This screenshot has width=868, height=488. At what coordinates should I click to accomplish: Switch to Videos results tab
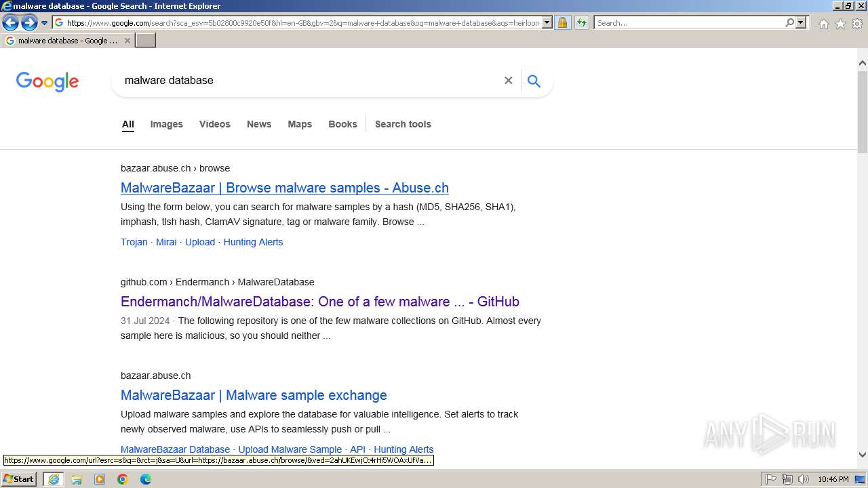pos(215,124)
